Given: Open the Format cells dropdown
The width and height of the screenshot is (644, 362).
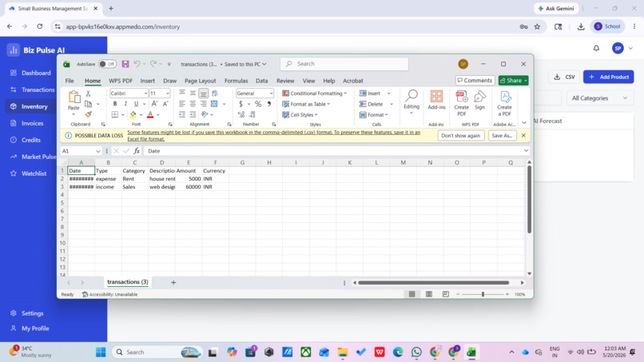Looking at the screenshot, I should tap(374, 114).
